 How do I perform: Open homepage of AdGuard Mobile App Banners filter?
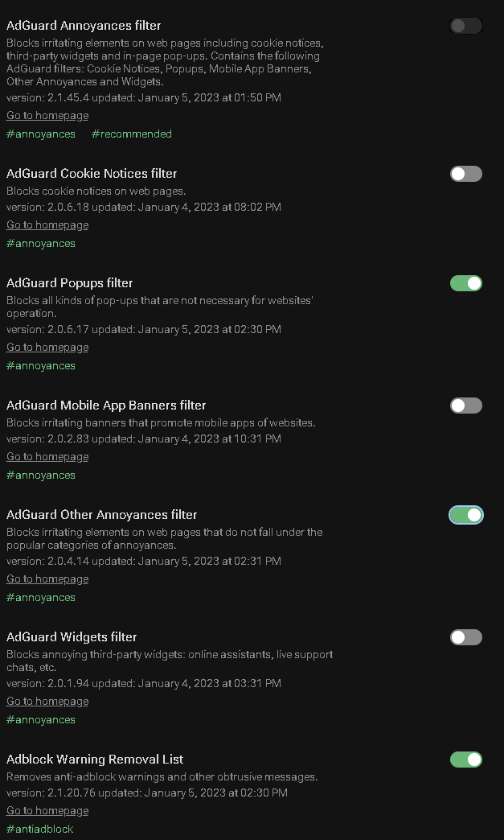point(47,456)
